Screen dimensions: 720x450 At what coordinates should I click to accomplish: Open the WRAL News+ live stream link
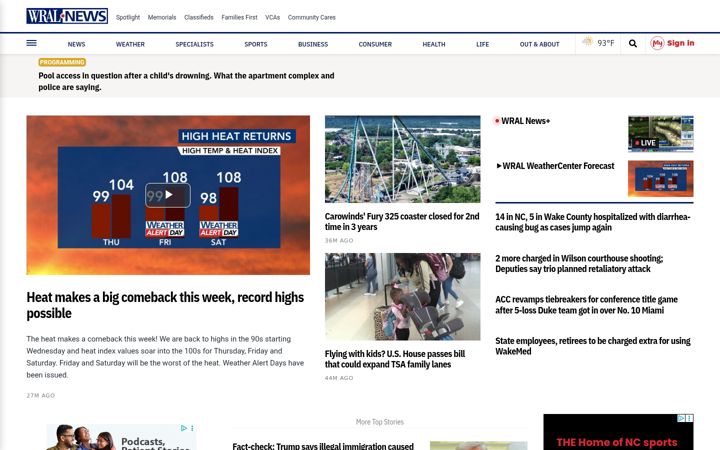point(525,121)
